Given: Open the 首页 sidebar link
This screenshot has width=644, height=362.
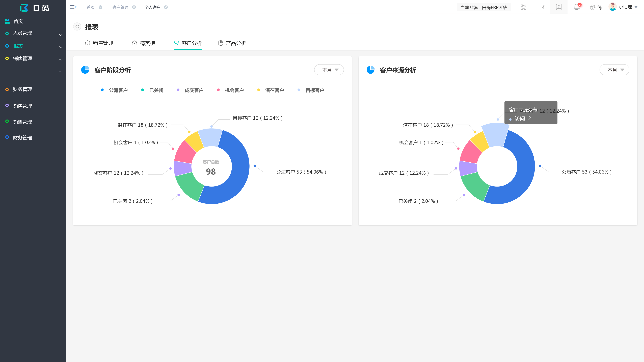Looking at the screenshot, I should click(33, 21).
